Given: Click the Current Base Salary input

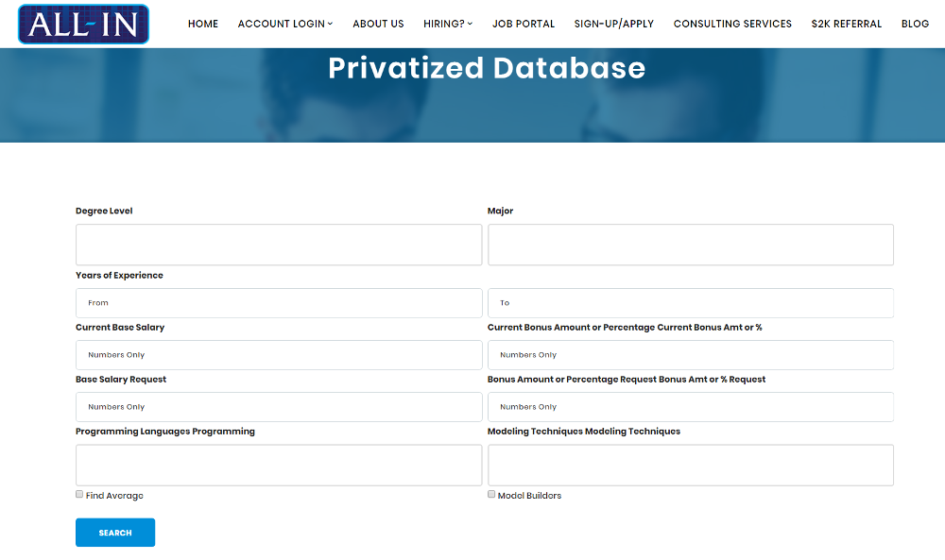Looking at the screenshot, I should [x=279, y=355].
